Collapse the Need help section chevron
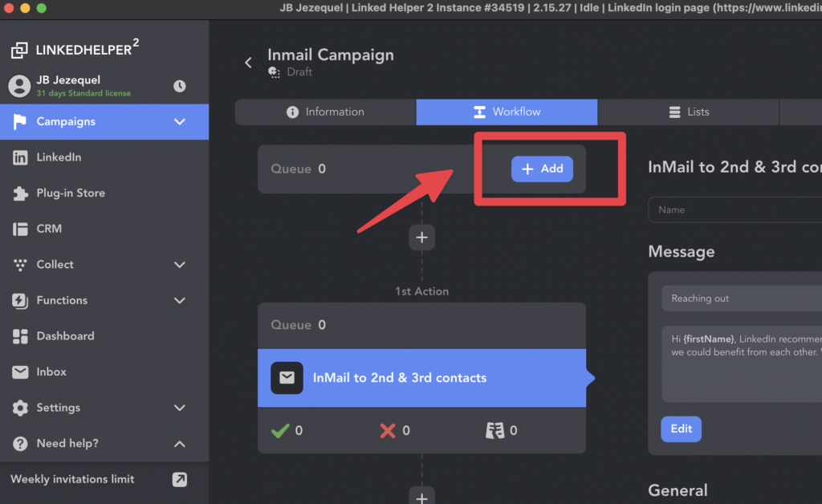Image resolution: width=822 pixels, height=504 pixels. (180, 444)
